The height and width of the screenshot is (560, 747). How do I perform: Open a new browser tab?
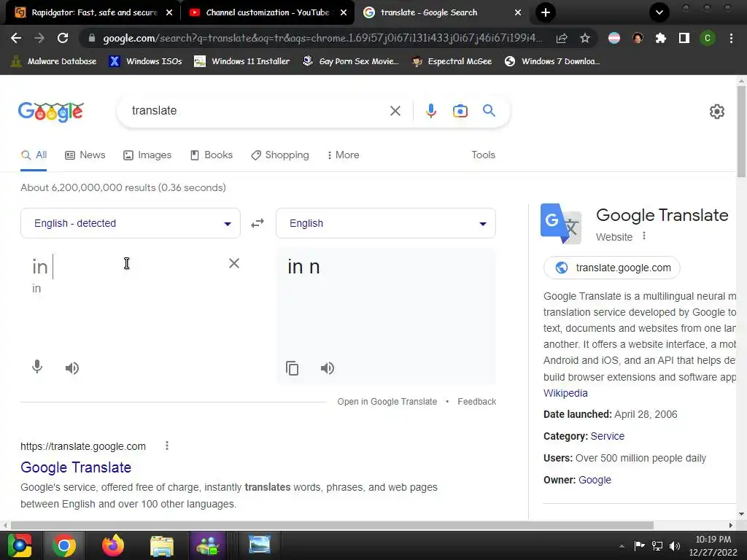tap(546, 12)
